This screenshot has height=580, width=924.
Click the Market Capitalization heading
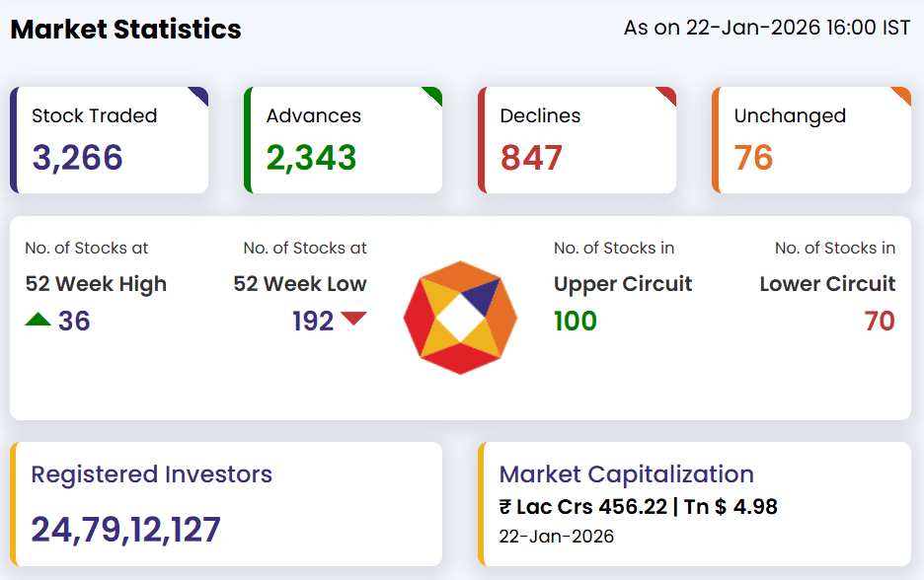tap(626, 474)
